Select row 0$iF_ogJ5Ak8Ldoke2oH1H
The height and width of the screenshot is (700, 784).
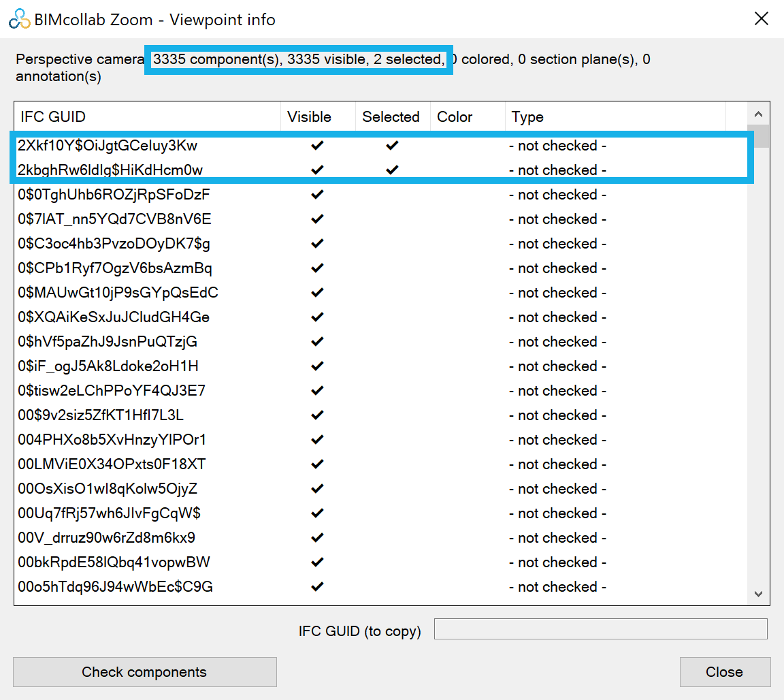coord(381,366)
